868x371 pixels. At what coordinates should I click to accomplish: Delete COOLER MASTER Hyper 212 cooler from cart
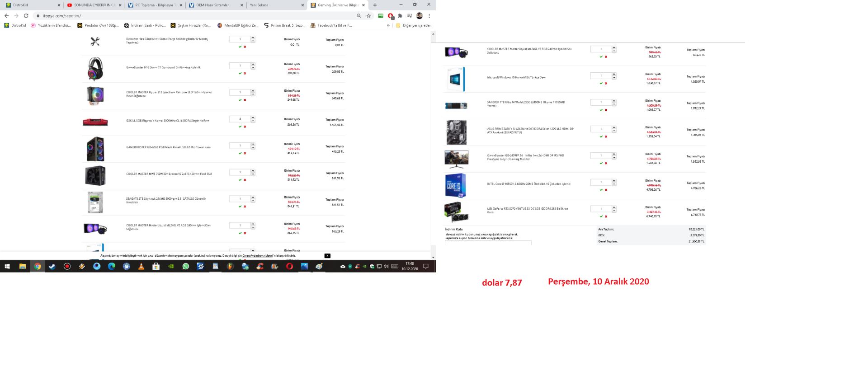tap(245, 100)
